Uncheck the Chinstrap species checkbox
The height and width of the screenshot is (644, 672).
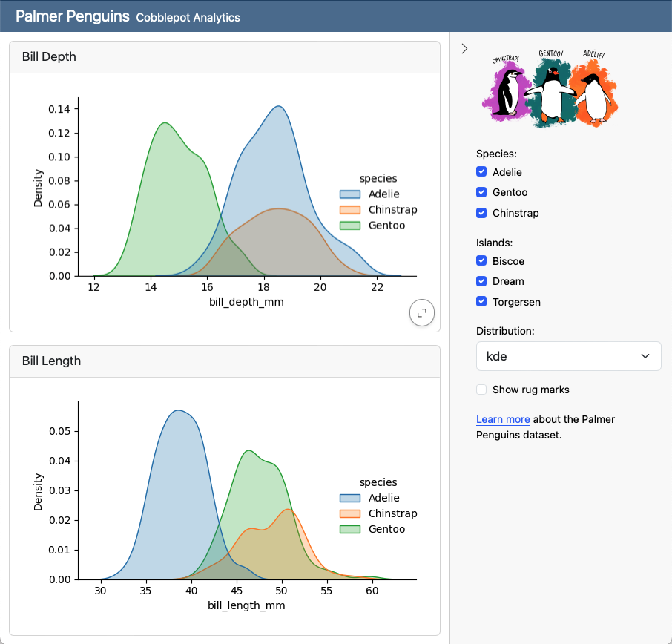482,213
